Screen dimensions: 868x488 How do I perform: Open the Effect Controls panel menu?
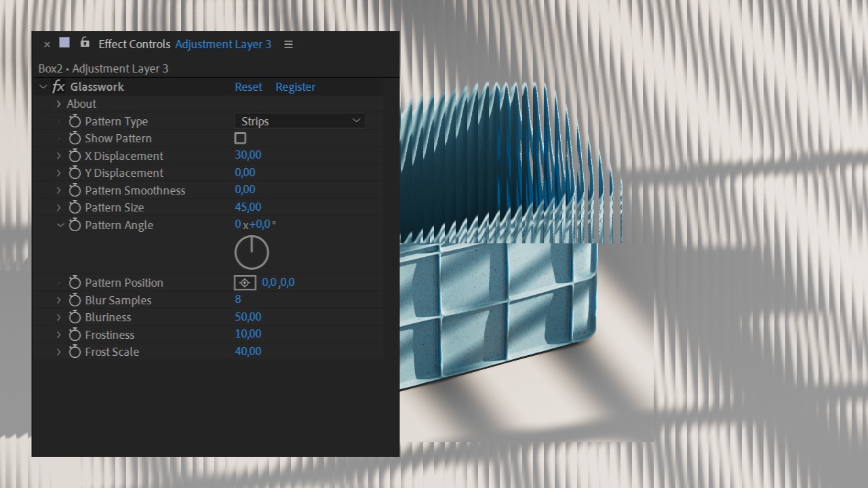288,43
